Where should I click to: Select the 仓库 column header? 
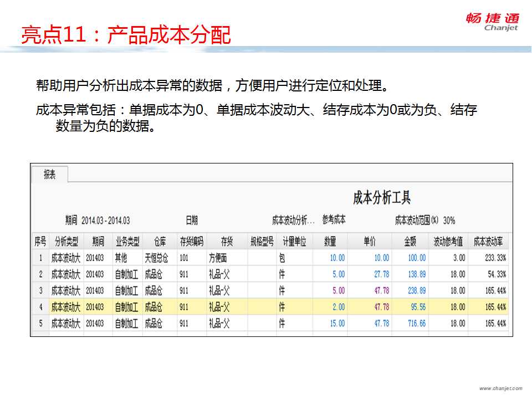[x=160, y=241]
